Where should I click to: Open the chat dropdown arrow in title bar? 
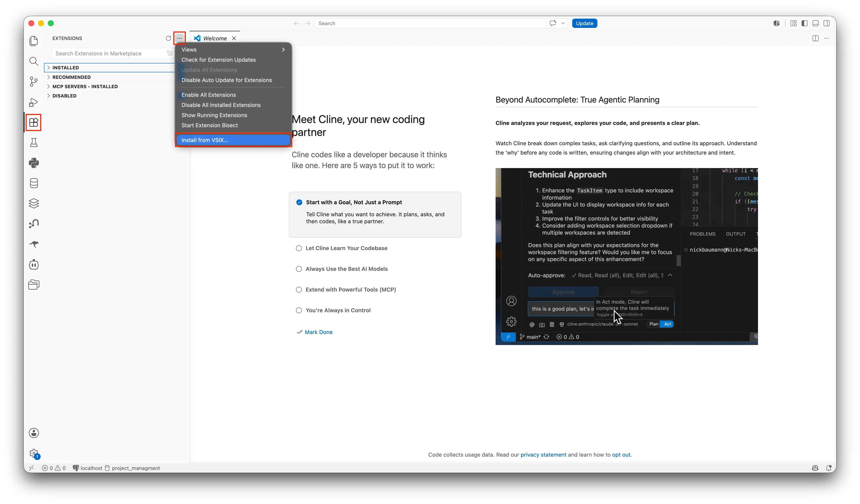tap(563, 23)
